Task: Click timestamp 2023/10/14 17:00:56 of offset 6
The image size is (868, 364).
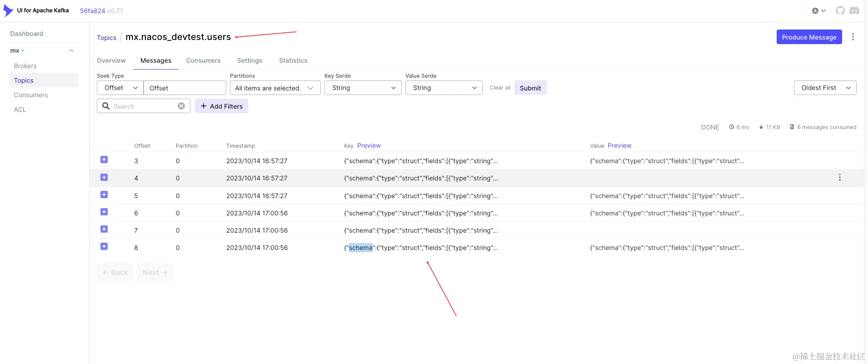Action: click(257, 213)
